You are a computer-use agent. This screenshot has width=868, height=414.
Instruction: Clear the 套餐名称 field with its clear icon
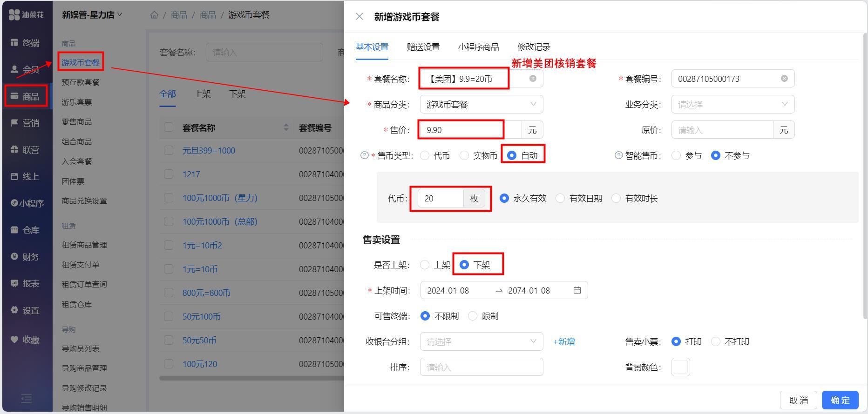[533, 79]
